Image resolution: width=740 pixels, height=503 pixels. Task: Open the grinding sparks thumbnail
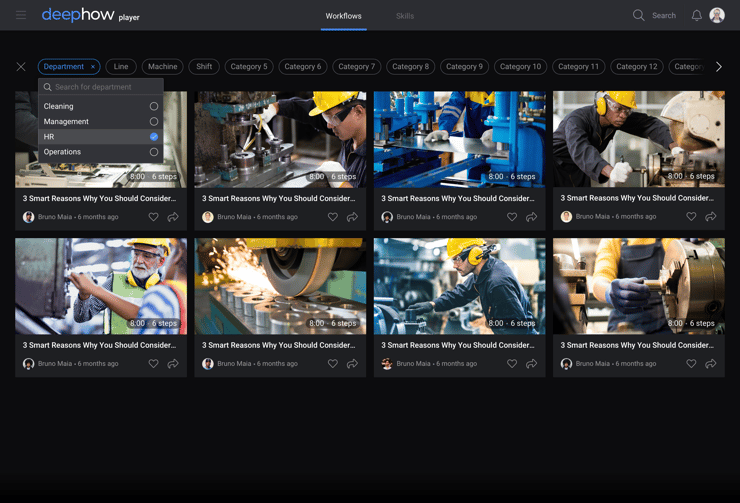pyautogui.click(x=280, y=286)
